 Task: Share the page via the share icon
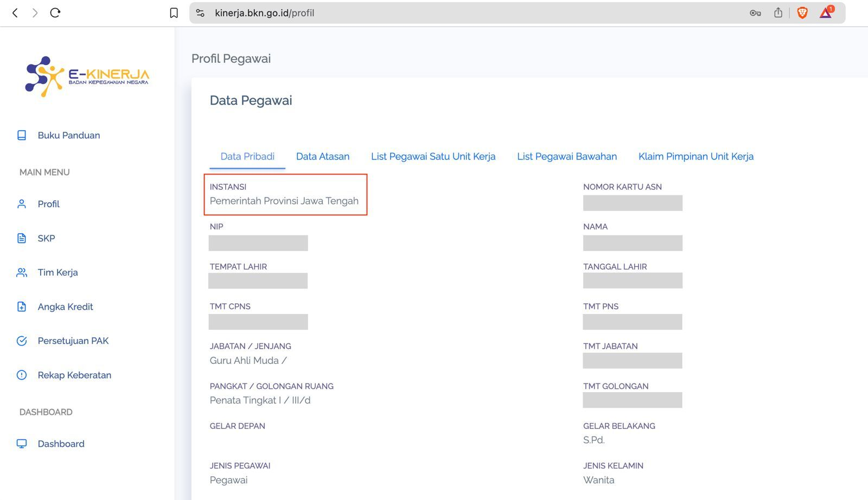[x=778, y=12]
